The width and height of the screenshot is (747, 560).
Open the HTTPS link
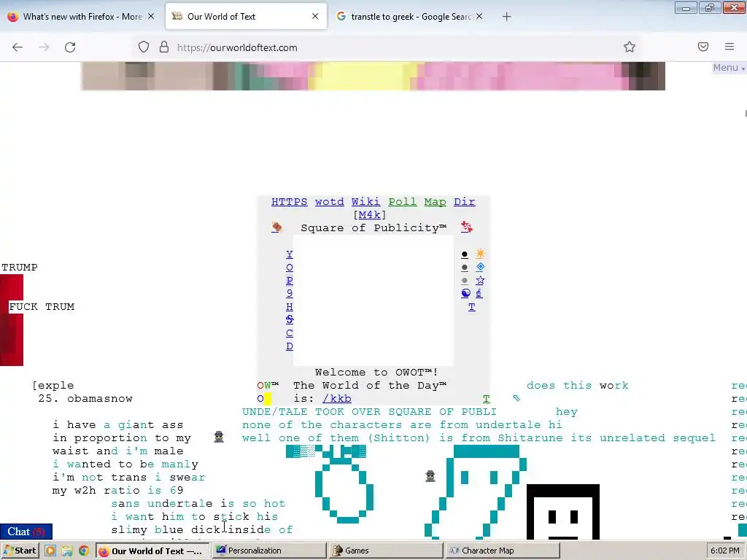289,202
